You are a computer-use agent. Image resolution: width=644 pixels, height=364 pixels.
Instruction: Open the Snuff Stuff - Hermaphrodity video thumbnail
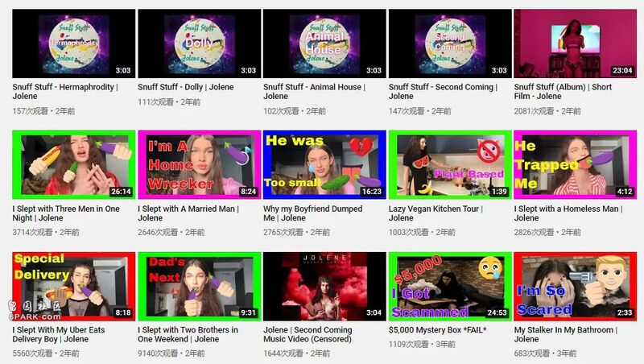click(x=74, y=43)
